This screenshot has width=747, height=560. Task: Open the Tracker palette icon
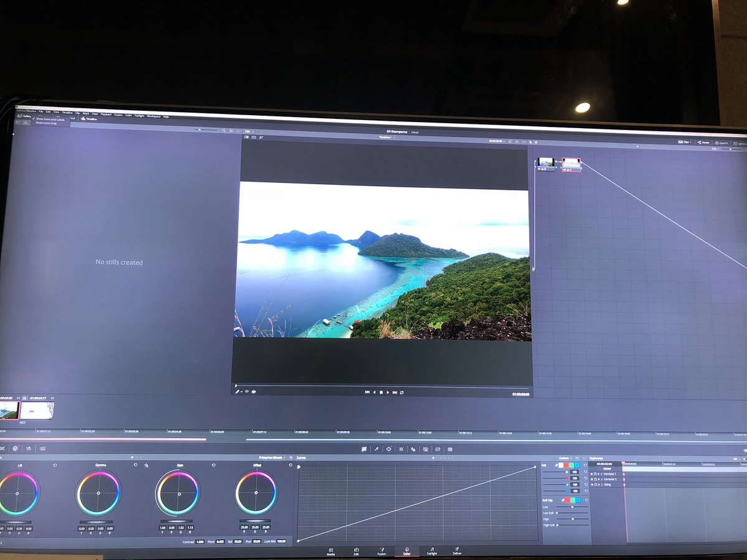tap(401, 449)
